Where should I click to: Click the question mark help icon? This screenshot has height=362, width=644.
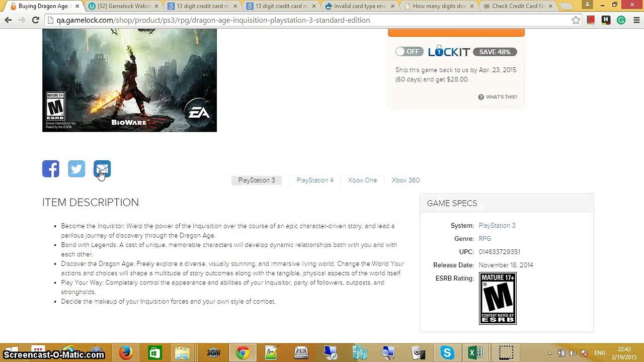pyautogui.click(x=481, y=97)
